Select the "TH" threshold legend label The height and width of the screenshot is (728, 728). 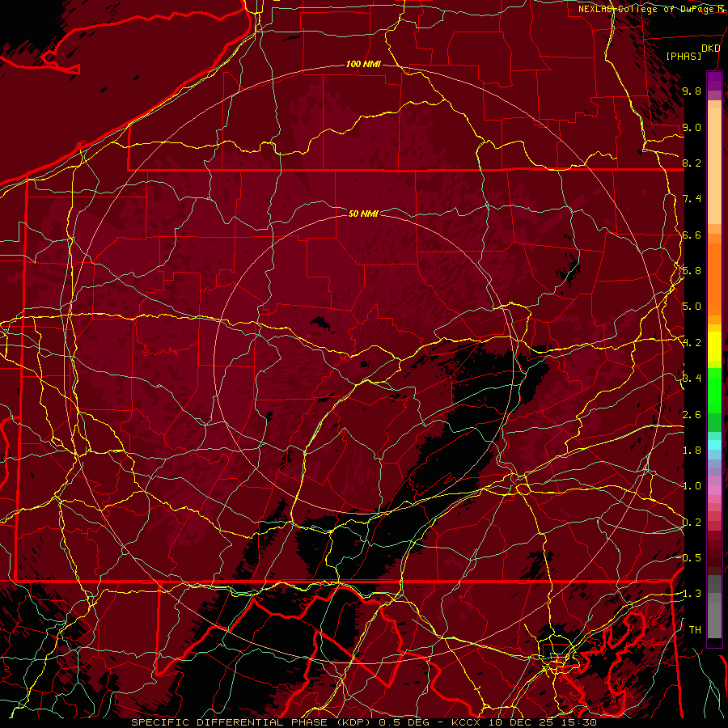point(695,630)
